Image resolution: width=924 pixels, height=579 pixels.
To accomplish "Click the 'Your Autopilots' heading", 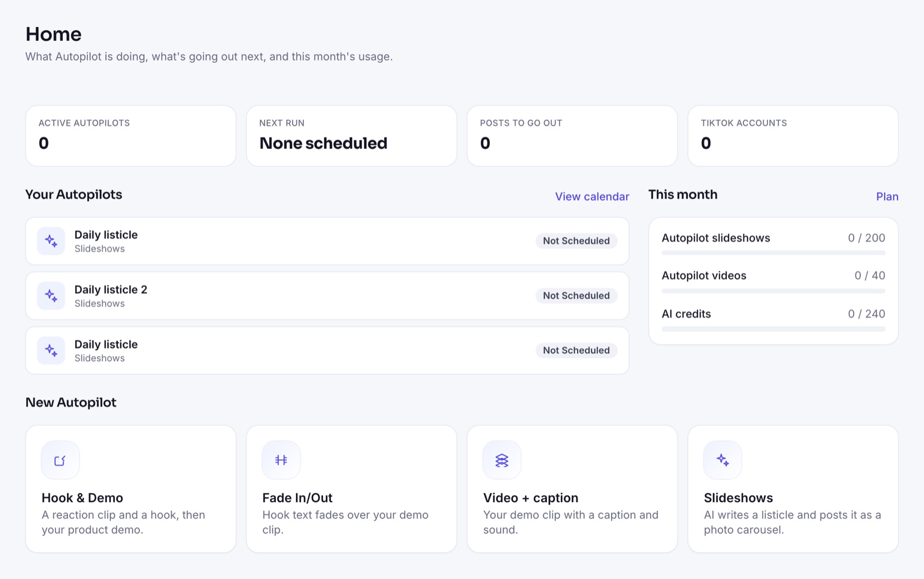I will click(x=74, y=195).
